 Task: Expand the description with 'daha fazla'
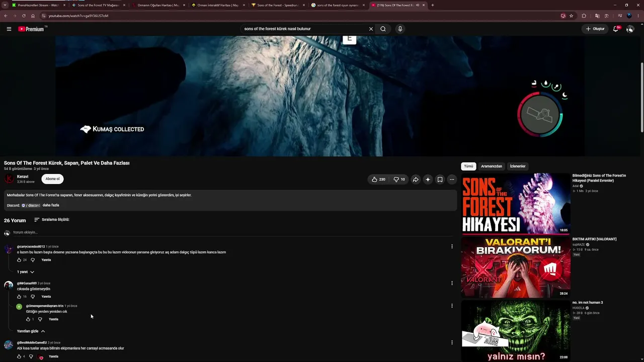pyautogui.click(x=51, y=205)
